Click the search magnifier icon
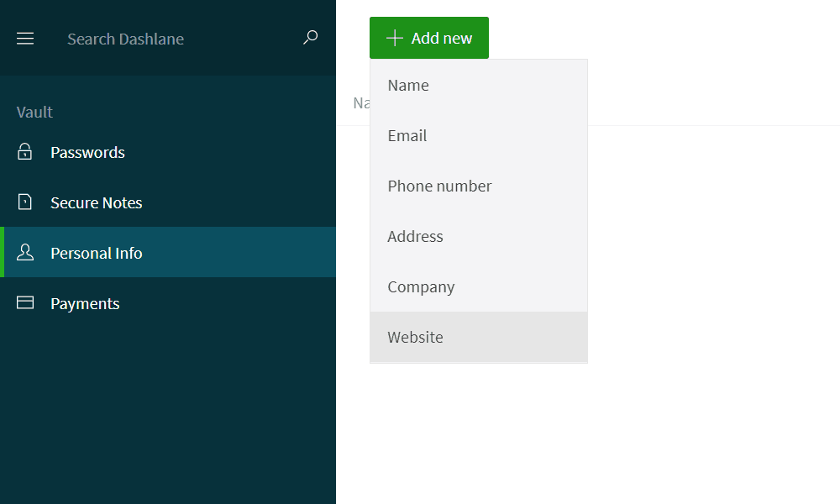 tap(311, 38)
